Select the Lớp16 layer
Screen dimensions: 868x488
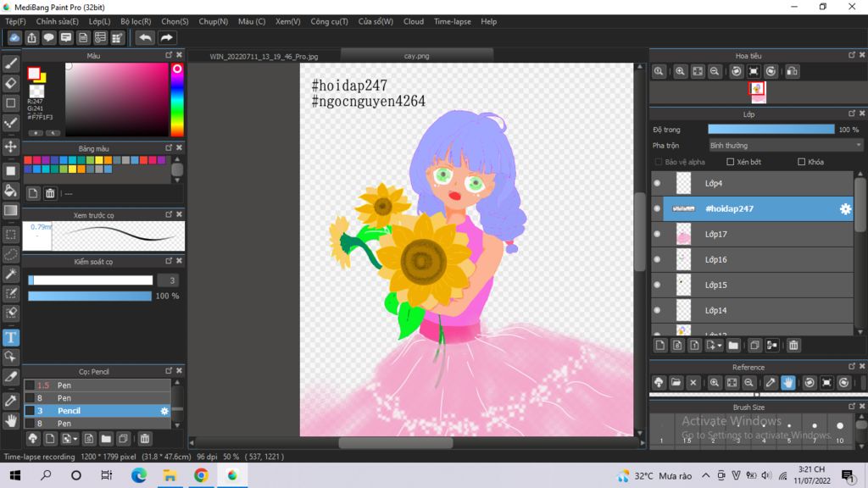tap(758, 259)
